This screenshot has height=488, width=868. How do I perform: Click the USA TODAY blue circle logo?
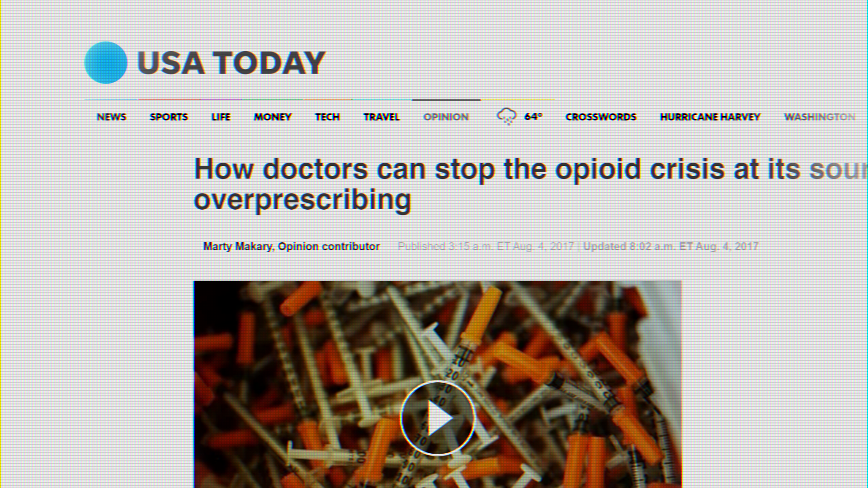106,63
